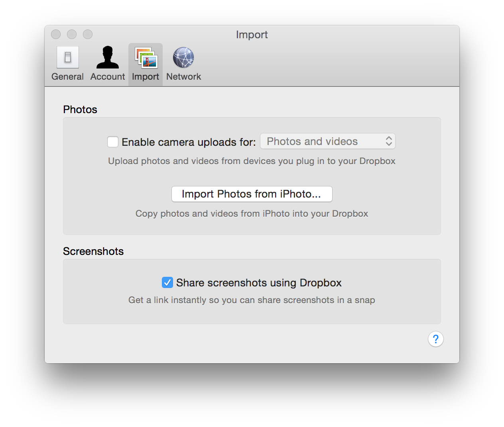Enable the camera uploads checkbox
Image resolution: width=504 pixels, height=427 pixels.
pos(113,142)
